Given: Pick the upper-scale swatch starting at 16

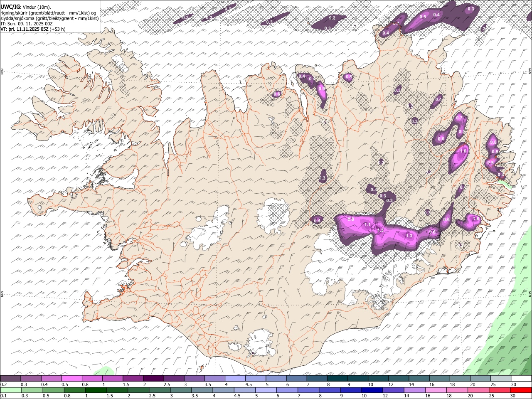Looking at the screenshot, I should 439,378.
